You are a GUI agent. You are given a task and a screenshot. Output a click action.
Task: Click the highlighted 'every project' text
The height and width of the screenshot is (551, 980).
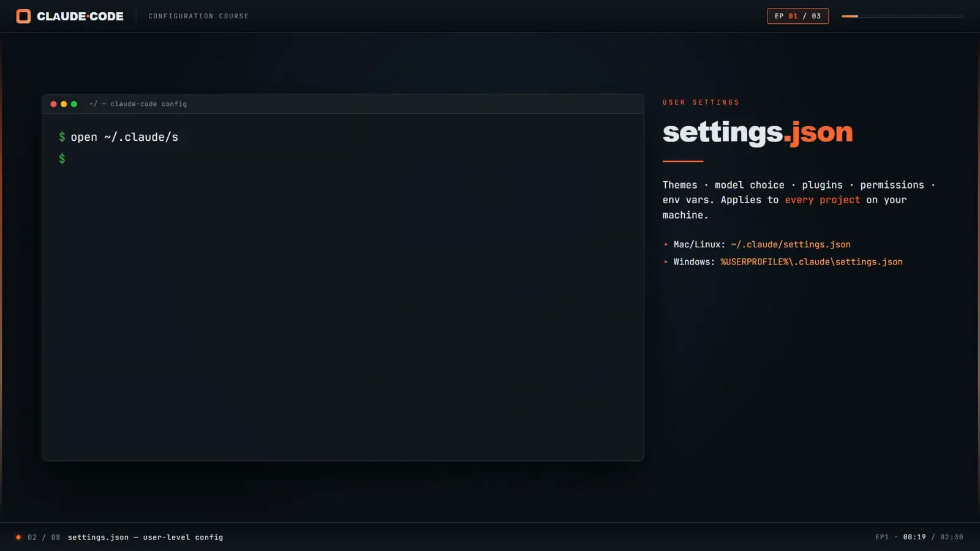coord(822,200)
